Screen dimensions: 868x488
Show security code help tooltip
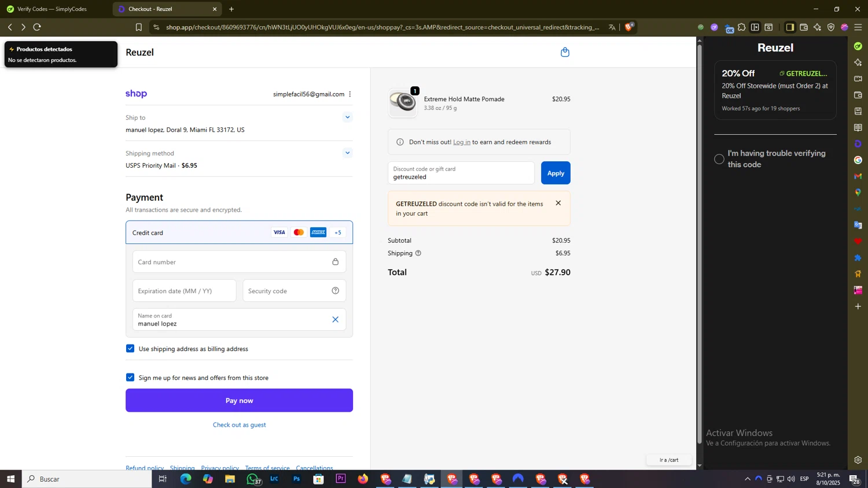[x=336, y=291]
